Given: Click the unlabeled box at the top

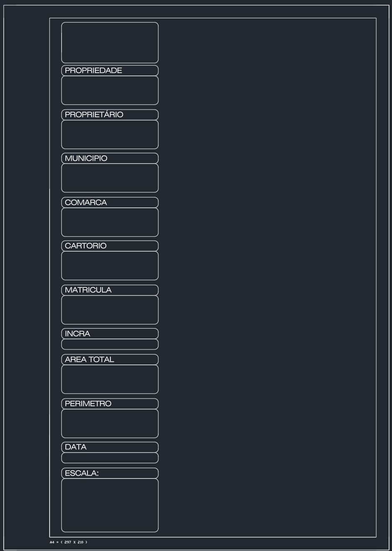Looking at the screenshot, I should click(110, 42).
